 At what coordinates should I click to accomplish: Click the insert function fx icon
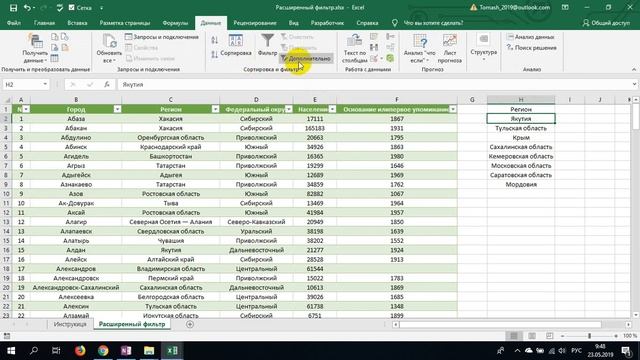click(x=107, y=84)
